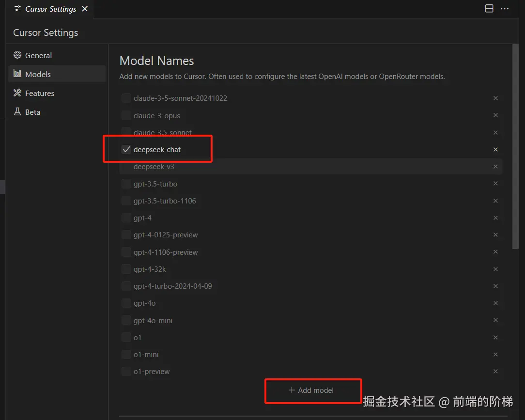Click the Add model button

pos(311,390)
